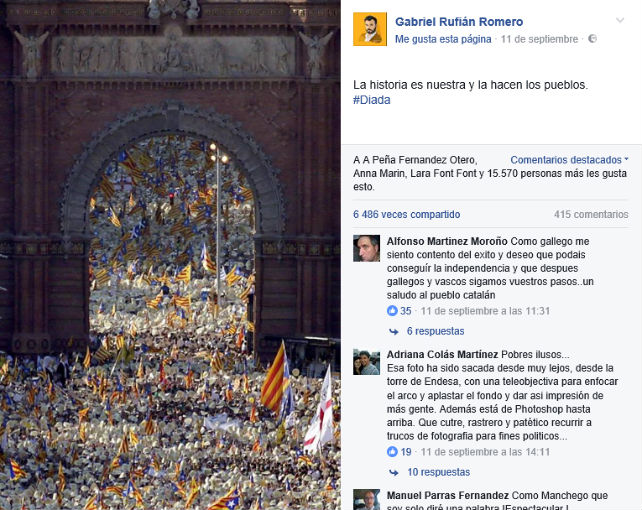Click the reply arrow icon beside '6 respuestas'
This screenshot has height=510, width=642.
[x=393, y=332]
